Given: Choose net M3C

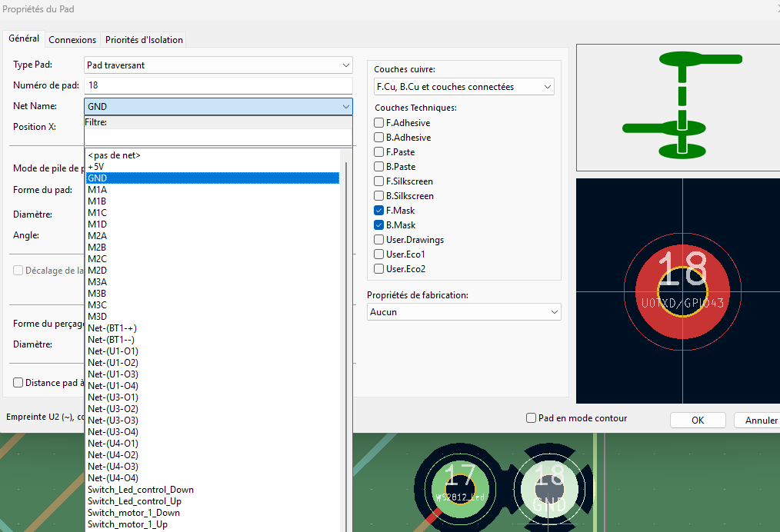Looking at the screenshot, I should 212,304.
